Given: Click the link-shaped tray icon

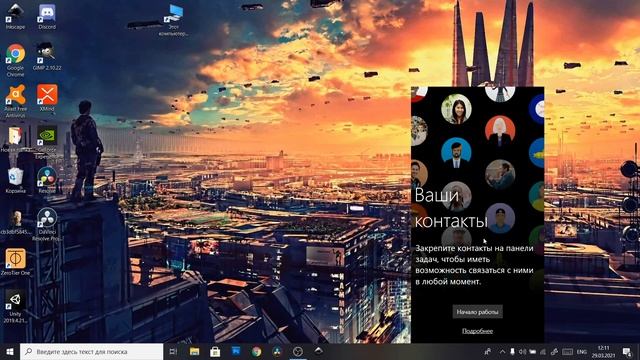Looking at the screenshot, I should 554,351.
